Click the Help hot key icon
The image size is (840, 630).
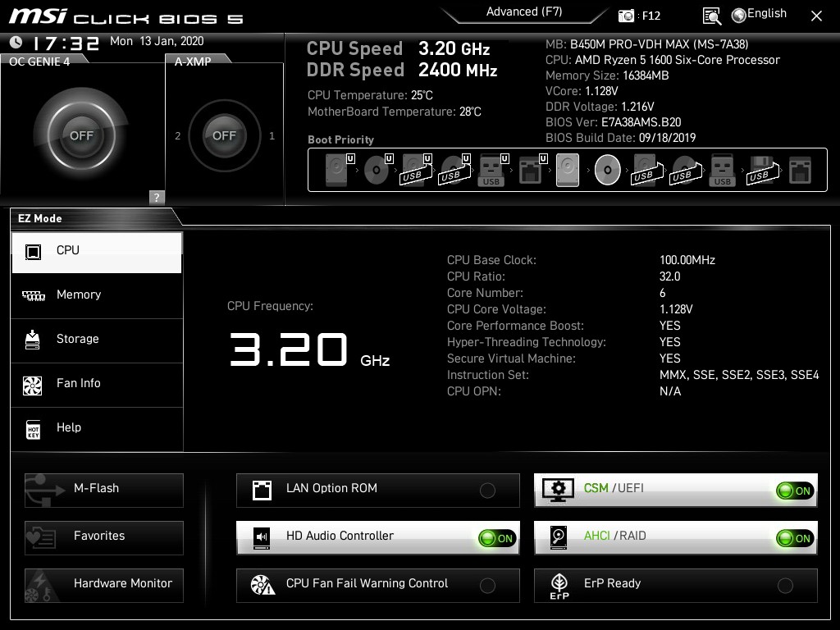coord(33,429)
